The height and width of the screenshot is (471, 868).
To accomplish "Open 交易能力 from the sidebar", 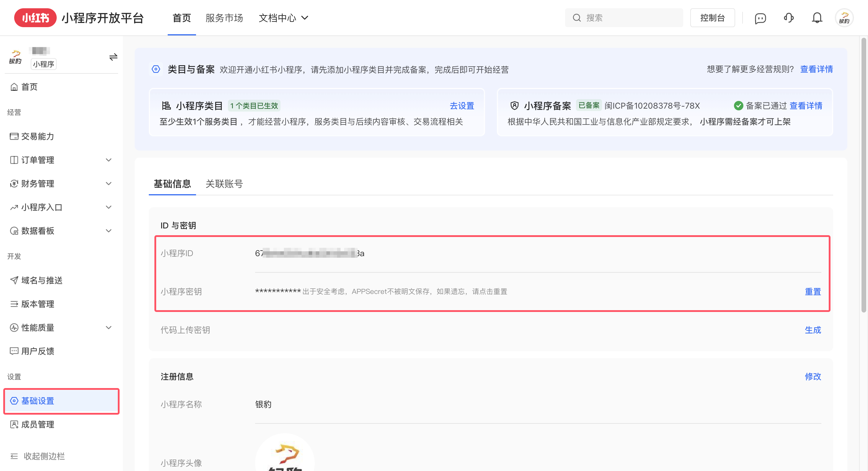I will coord(38,136).
